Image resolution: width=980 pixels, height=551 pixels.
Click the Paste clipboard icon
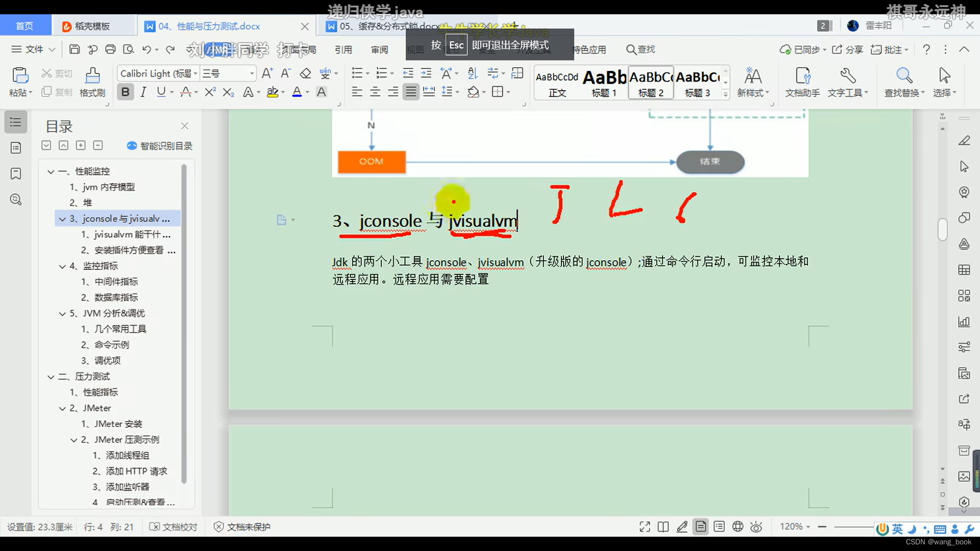click(x=20, y=76)
